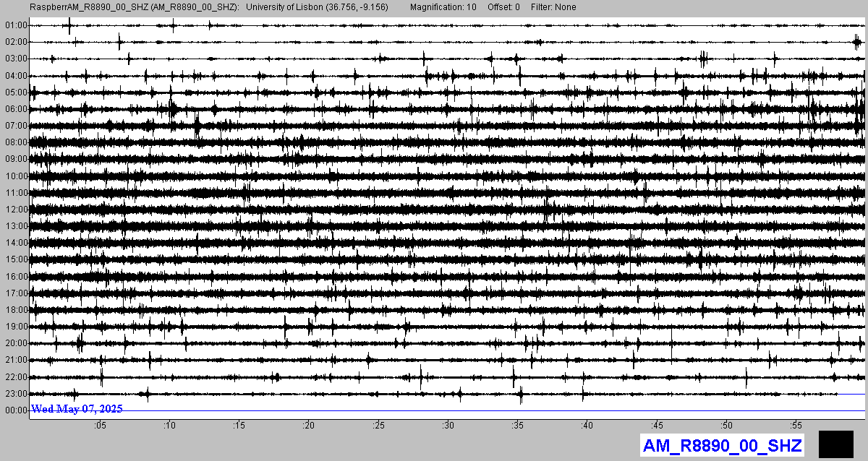Click the 03:00 hour label
Viewport: 868px width, 461px height.
(x=16, y=59)
